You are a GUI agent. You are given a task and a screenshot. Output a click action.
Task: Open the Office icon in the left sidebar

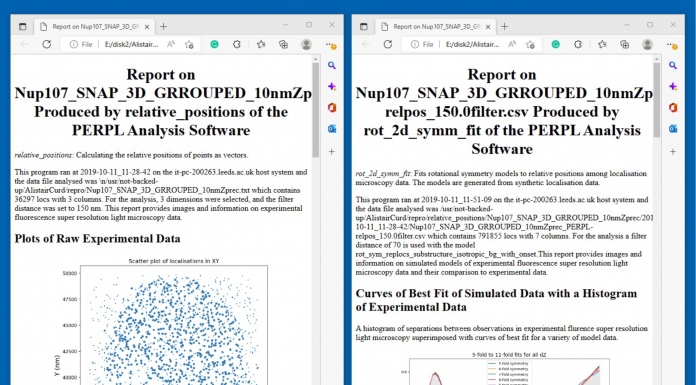click(x=332, y=107)
